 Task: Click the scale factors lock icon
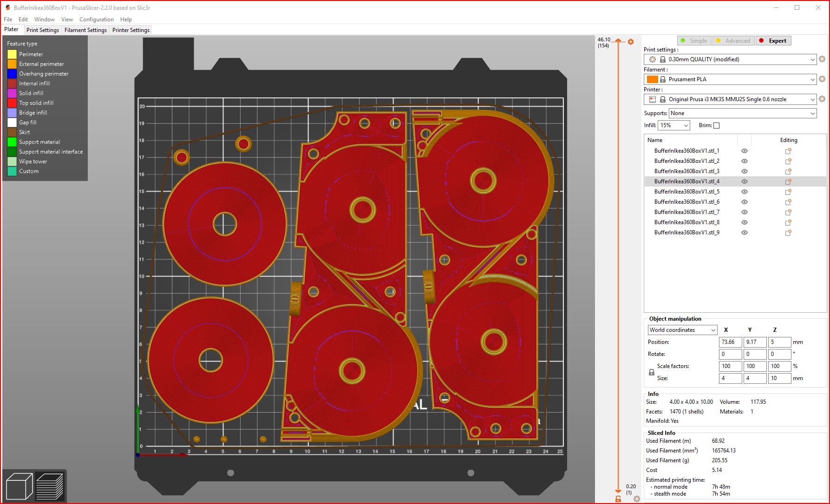[x=652, y=372]
